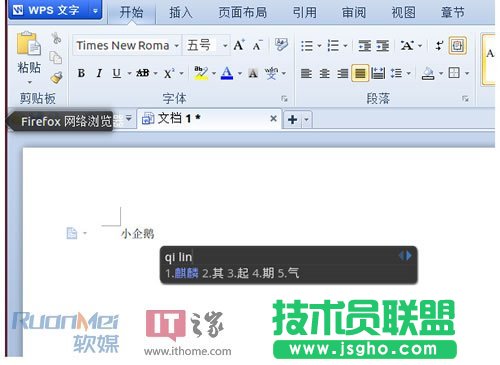Open the 引用 ribbon tab

tap(305, 13)
